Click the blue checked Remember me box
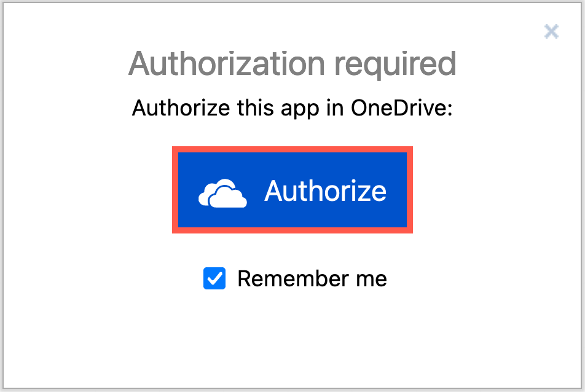The height and width of the screenshot is (392, 585). [214, 279]
